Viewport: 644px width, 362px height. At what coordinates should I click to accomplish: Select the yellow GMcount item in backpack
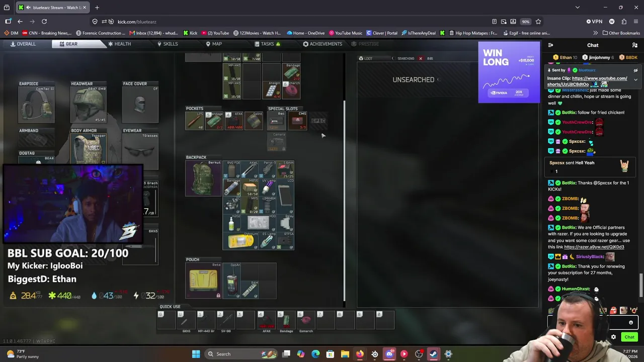pos(240,241)
